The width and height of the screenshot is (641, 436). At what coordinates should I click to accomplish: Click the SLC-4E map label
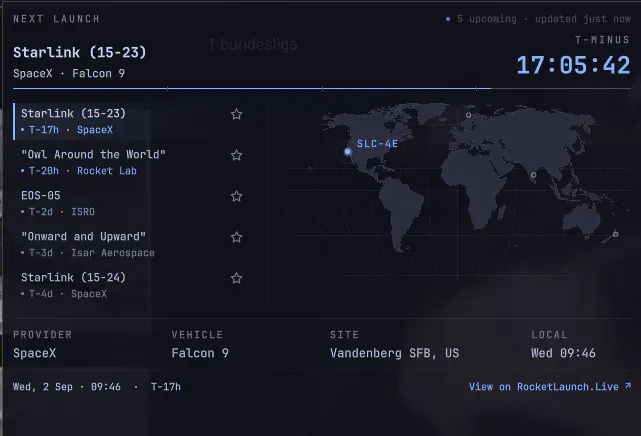(x=377, y=143)
